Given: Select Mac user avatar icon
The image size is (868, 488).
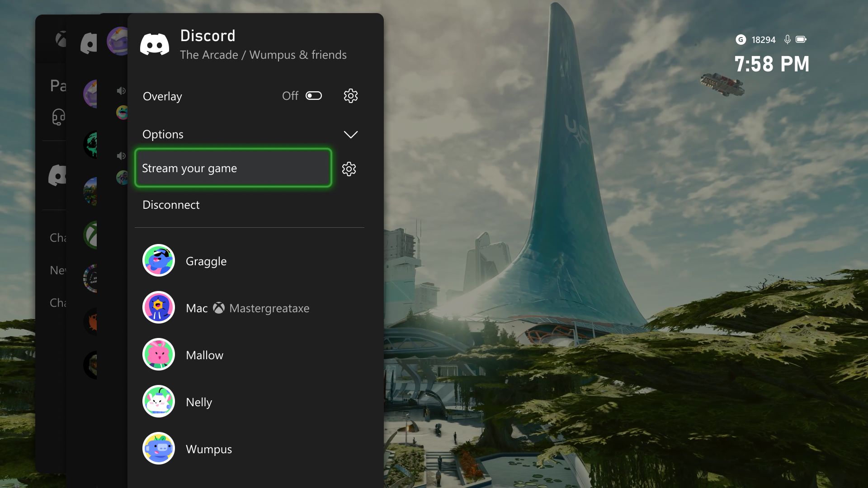Looking at the screenshot, I should point(158,307).
